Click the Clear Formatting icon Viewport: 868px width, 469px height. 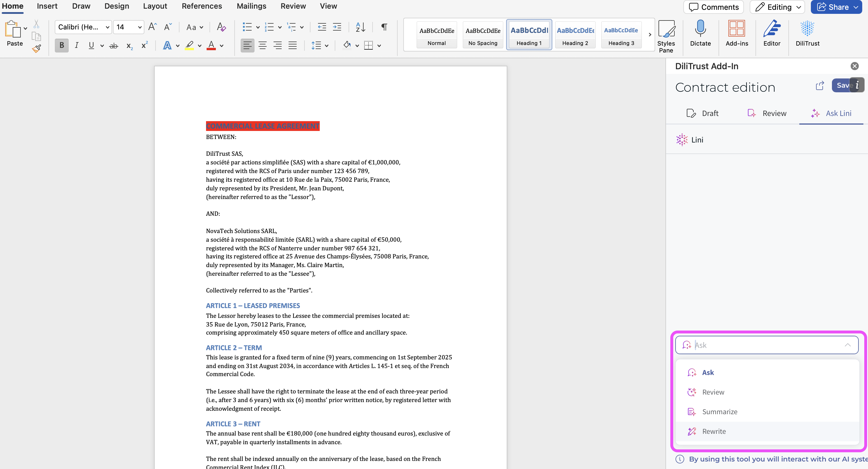[221, 27]
